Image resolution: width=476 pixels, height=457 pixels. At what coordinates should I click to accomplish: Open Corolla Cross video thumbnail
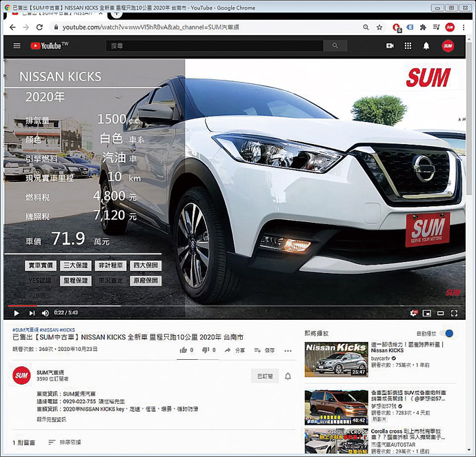point(337,441)
